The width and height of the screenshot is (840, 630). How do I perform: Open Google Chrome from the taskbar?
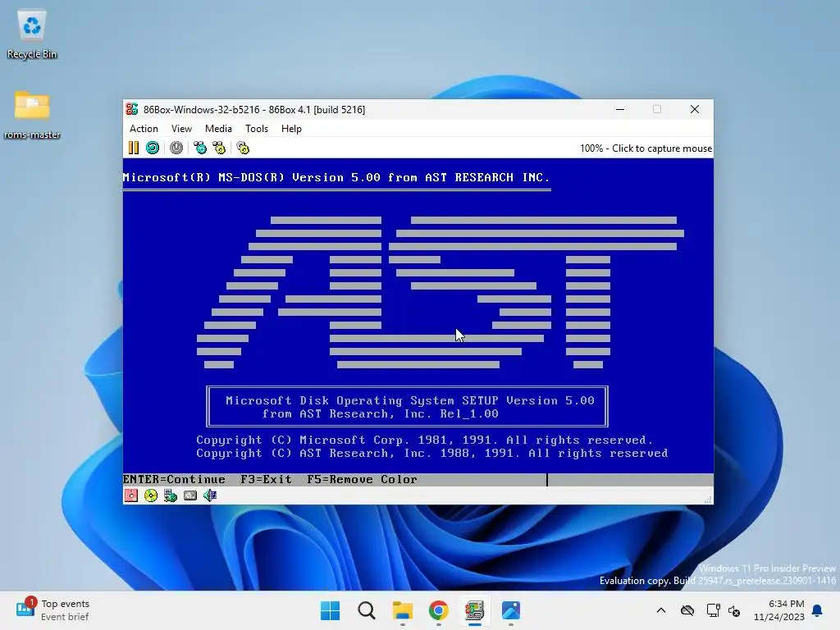pyautogui.click(x=439, y=610)
